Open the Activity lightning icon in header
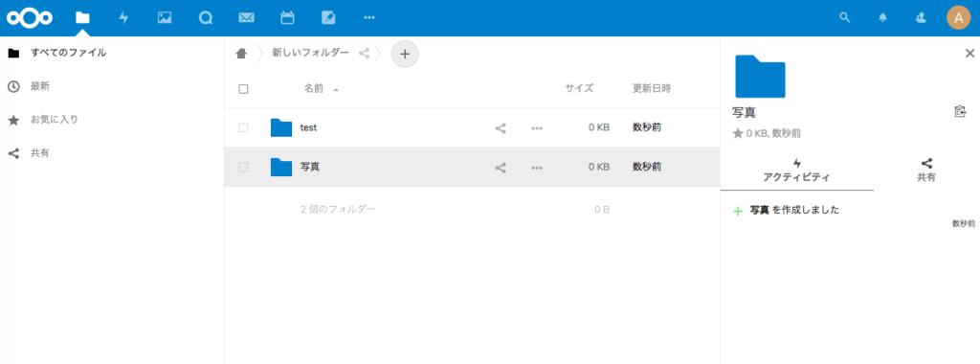The image size is (980, 364). [x=123, y=17]
